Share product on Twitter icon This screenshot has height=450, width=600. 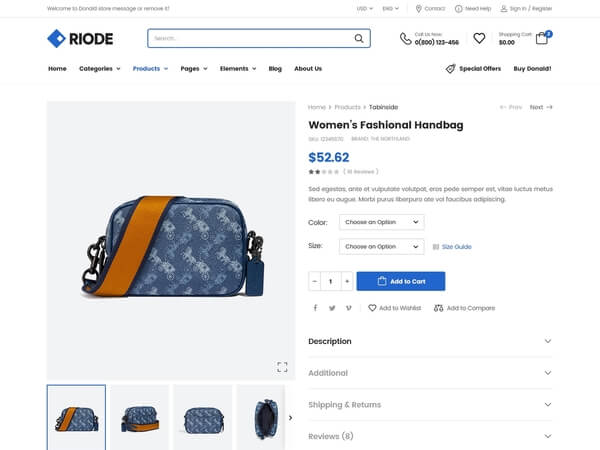(x=332, y=308)
